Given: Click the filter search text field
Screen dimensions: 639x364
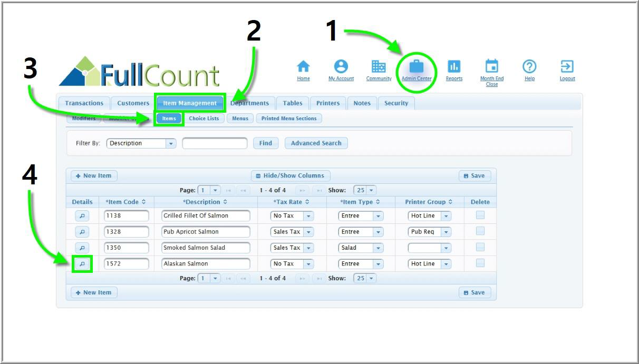Looking at the screenshot, I should (215, 143).
